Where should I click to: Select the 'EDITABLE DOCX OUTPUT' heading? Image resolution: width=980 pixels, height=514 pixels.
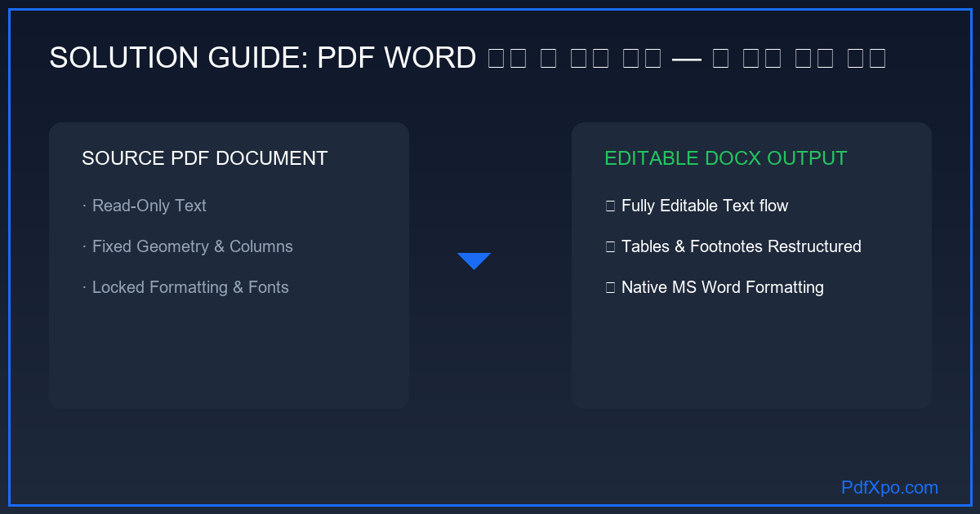[725, 158]
